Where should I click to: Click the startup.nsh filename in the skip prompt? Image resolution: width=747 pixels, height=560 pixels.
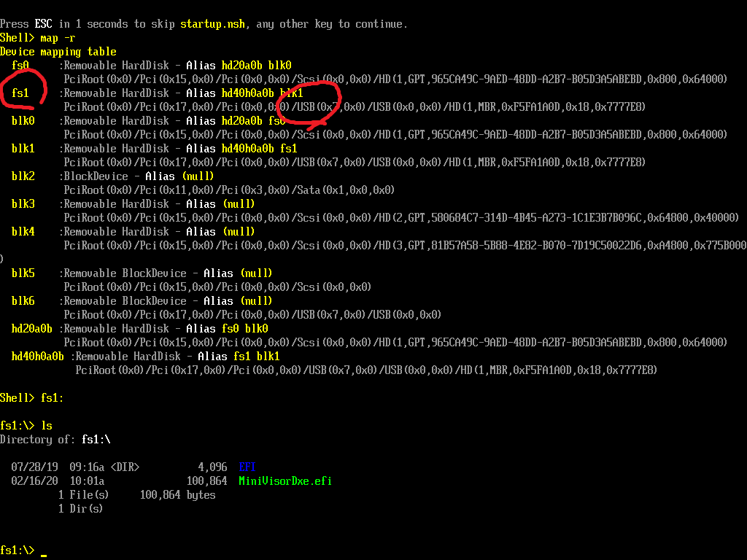(212, 23)
